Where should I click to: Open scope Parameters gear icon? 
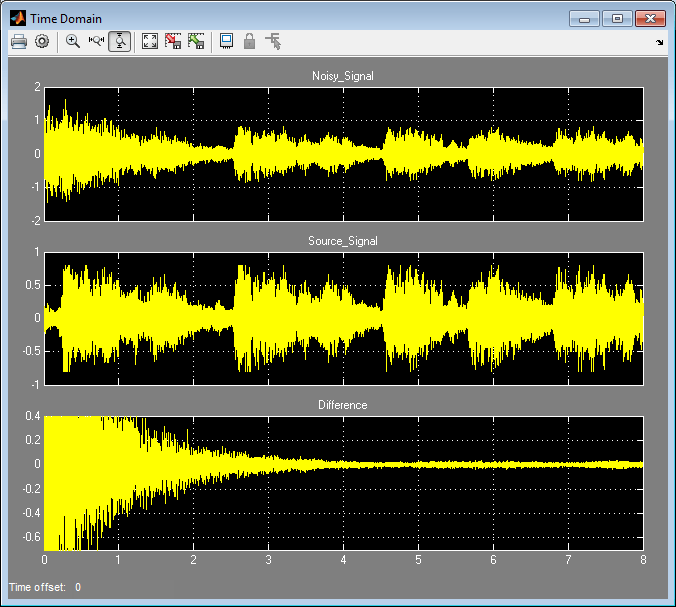42,42
